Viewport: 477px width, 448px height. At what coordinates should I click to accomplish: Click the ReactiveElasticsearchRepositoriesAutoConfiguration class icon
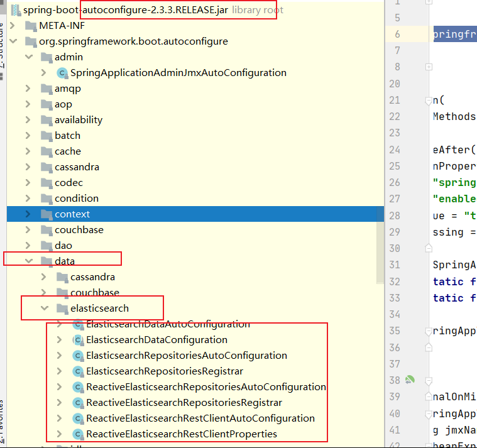point(78,387)
